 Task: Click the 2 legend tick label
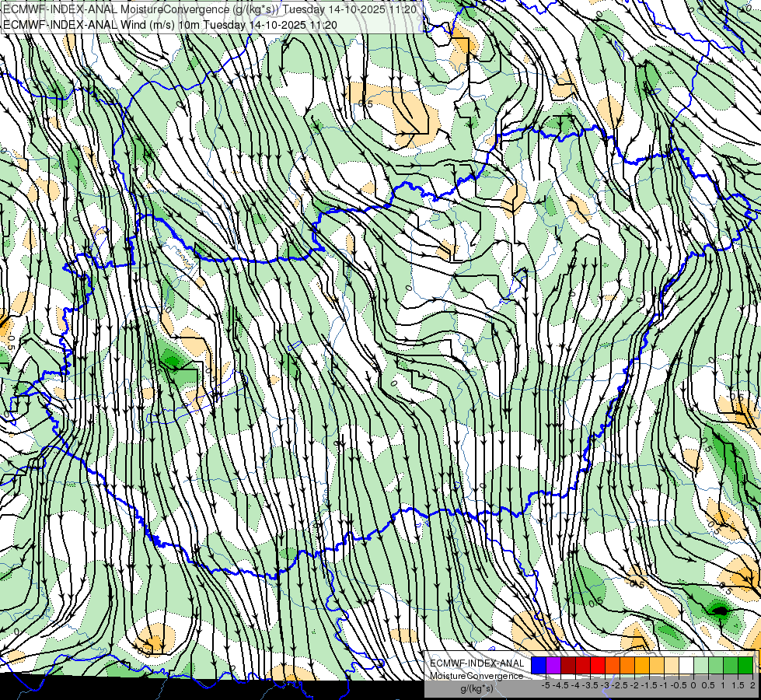(x=752, y=685)
